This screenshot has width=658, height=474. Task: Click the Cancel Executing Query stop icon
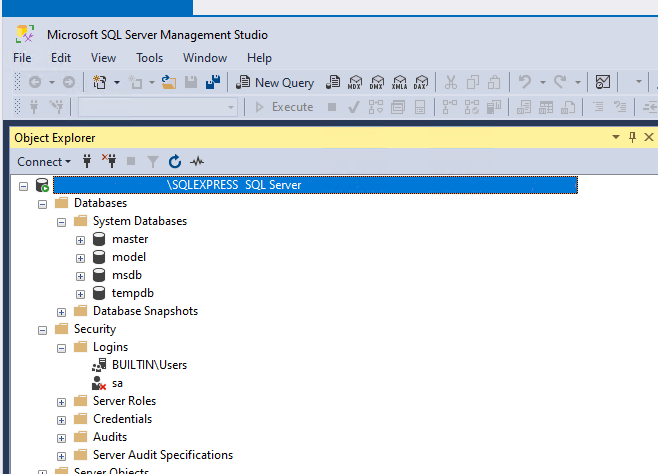332,107
